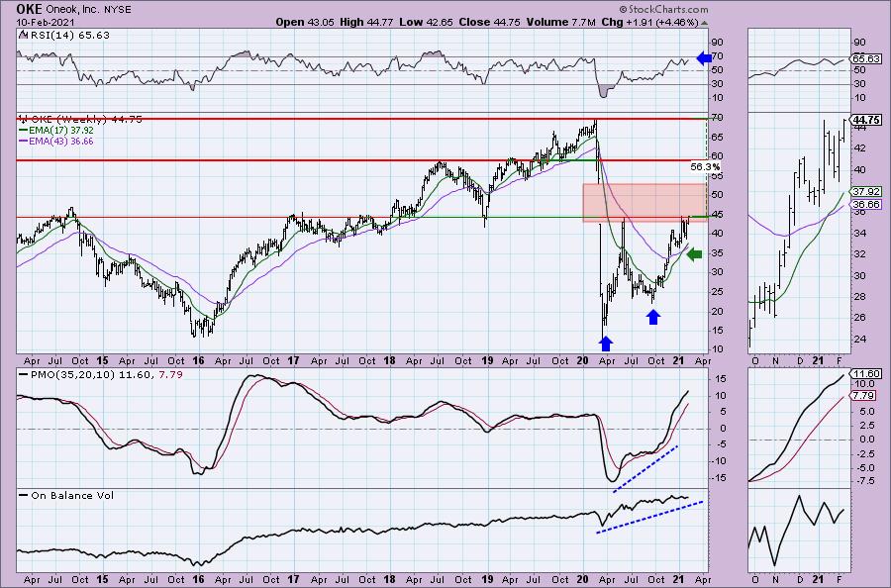This screenshot has width=891, height=588.
Task: Click the 65 level on the price axis
Action: point(717,137)
